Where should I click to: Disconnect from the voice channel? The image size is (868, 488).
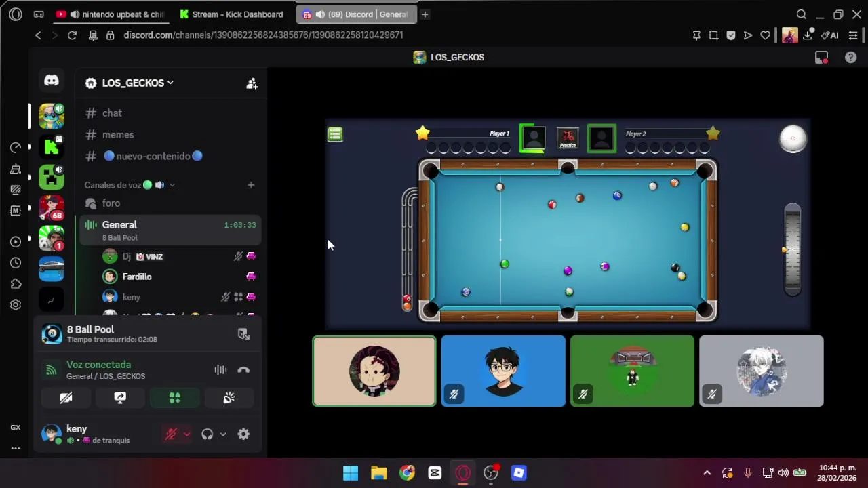tap(243, 370)
